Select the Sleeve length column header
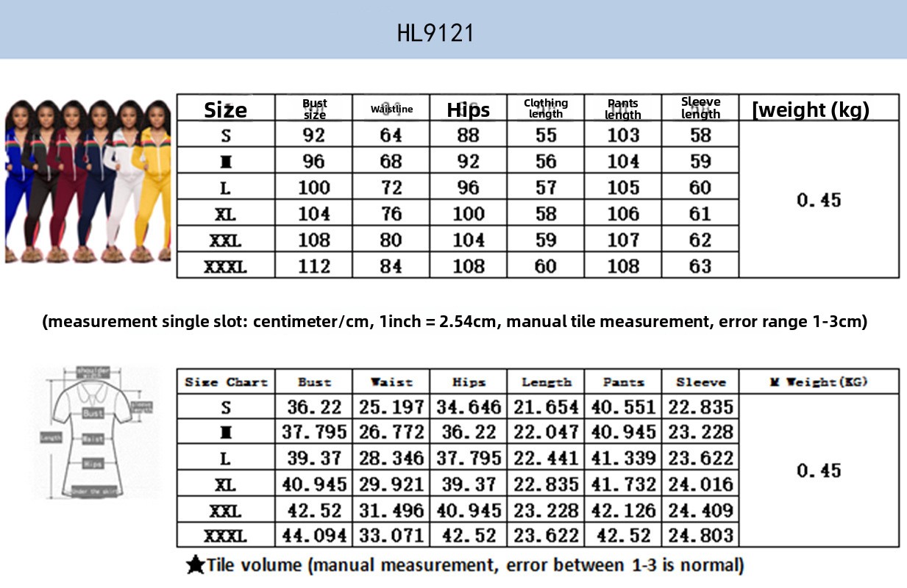907x588 pixels. click(x=700, y=108)
